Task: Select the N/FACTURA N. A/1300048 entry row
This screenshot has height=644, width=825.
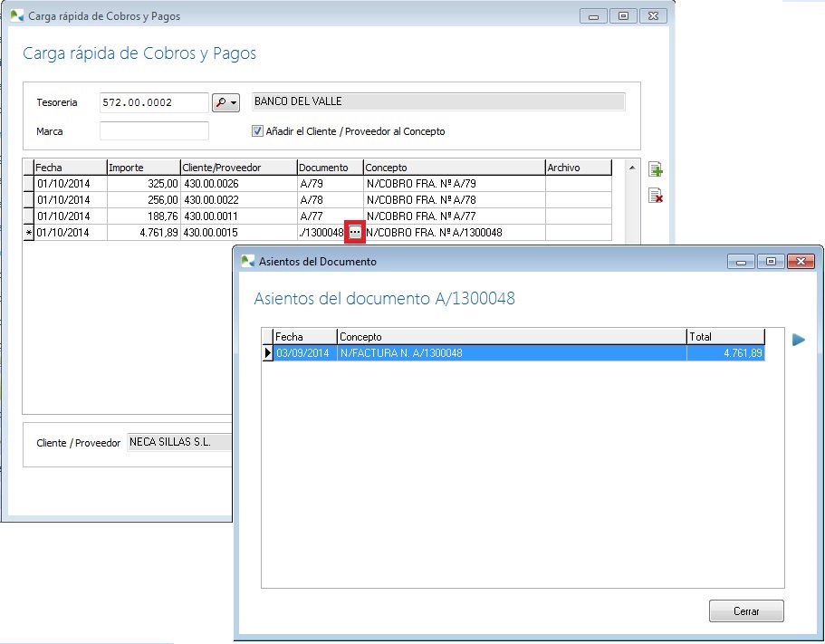Action: (512, 353)
